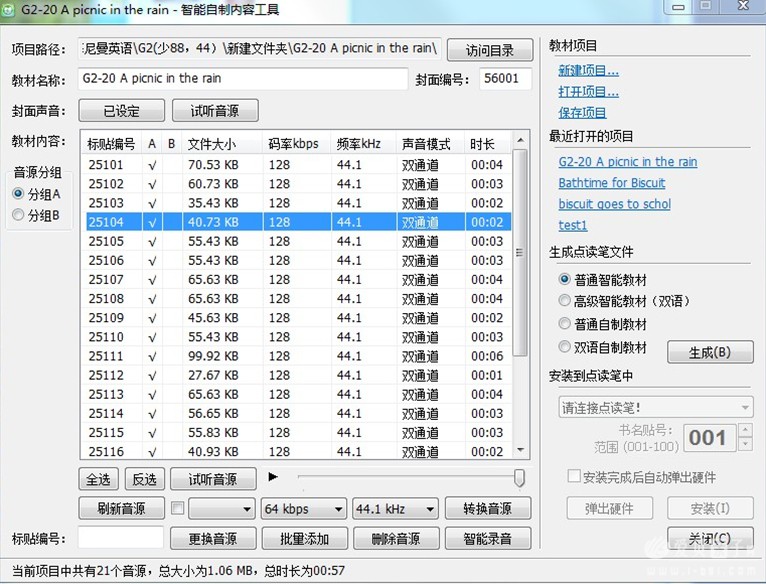Select the 分组B radio button
The width and height of the screenshot is (766, 584).
tap(18, 215)
